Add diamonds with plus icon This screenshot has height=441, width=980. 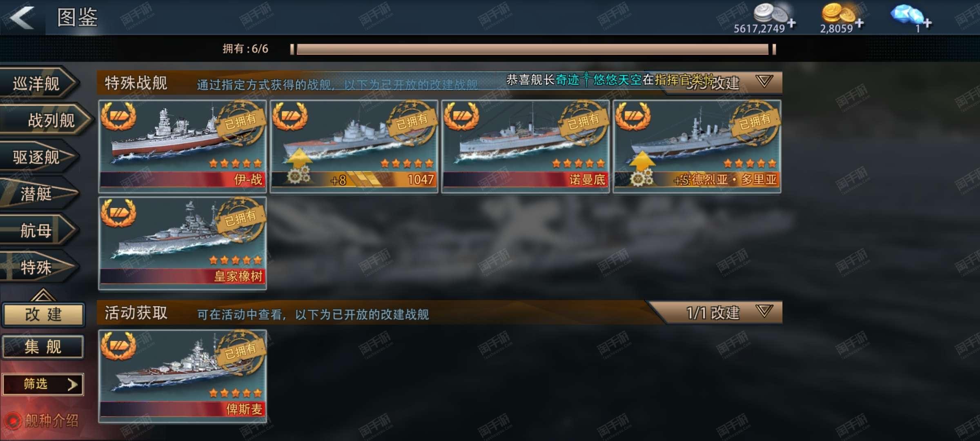click(927, 23)
